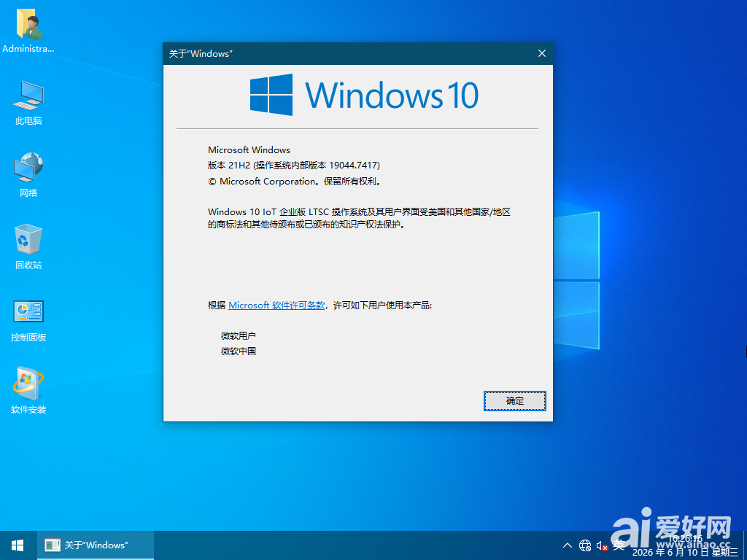Click the 版本 21H2 version text line

[x=293, y=166]
